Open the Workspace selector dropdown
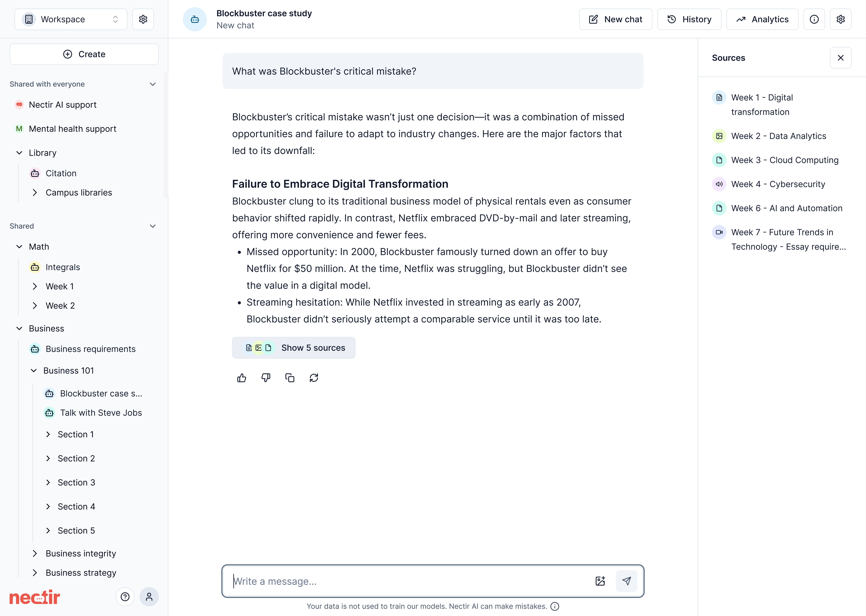866x616 pixels. (x=71, y=19)
